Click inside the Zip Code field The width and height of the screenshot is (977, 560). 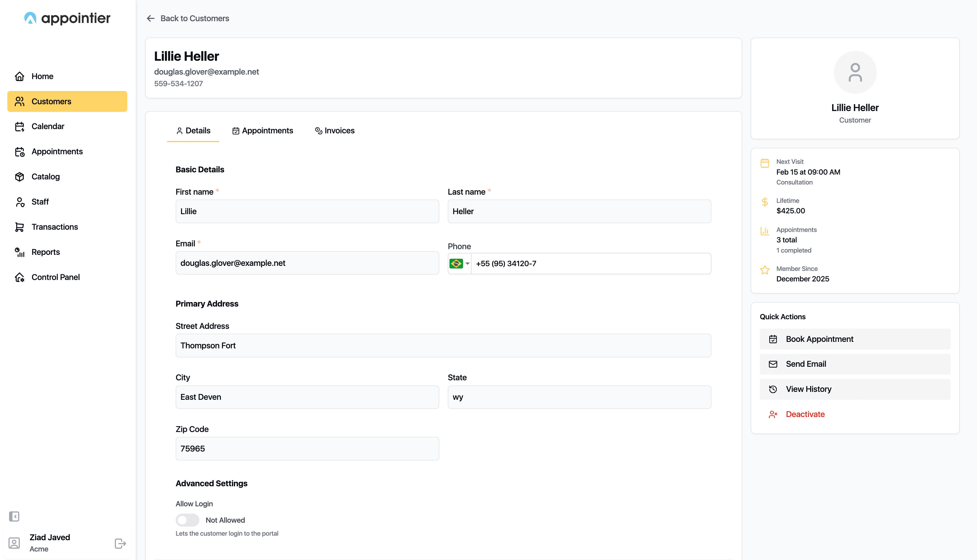tap(307, 448)
